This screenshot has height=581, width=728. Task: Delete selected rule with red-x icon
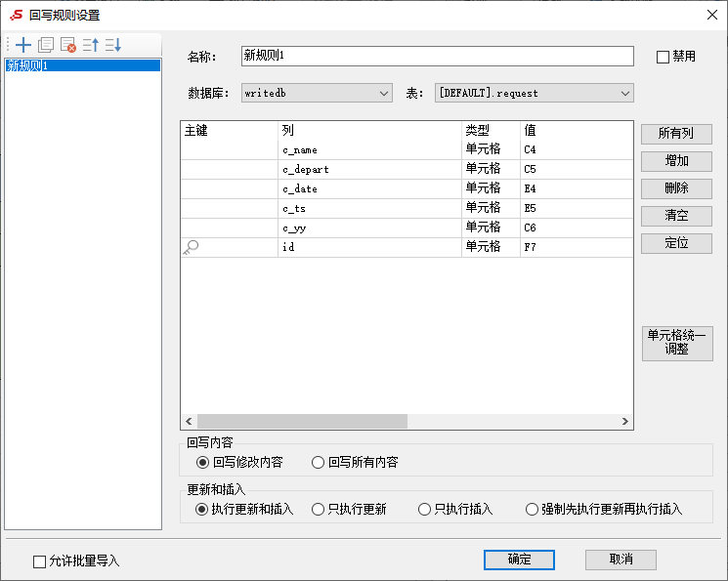coord(68,45)
